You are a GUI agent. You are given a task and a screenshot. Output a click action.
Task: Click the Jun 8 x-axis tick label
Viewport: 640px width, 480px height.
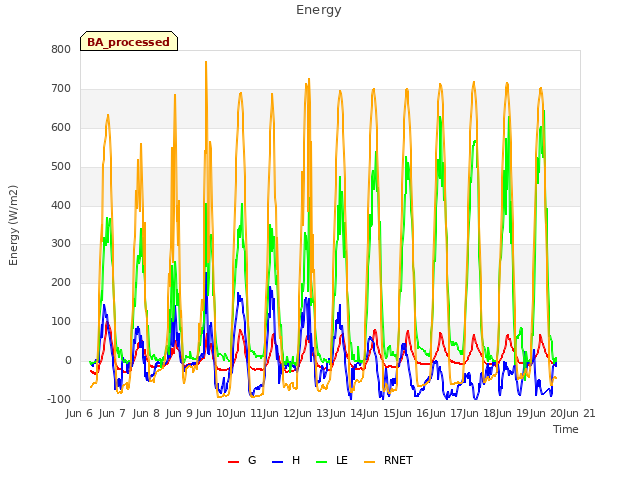[146, 413]
